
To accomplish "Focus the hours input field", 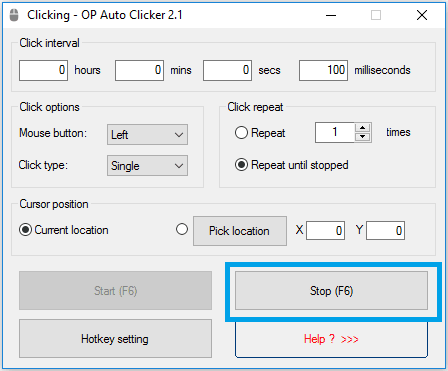I will point(43,70).
